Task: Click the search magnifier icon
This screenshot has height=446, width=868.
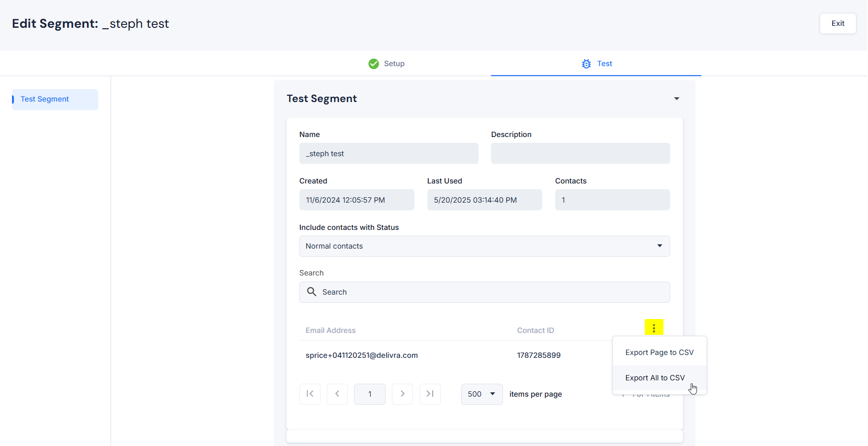Action: click(311, 292)
